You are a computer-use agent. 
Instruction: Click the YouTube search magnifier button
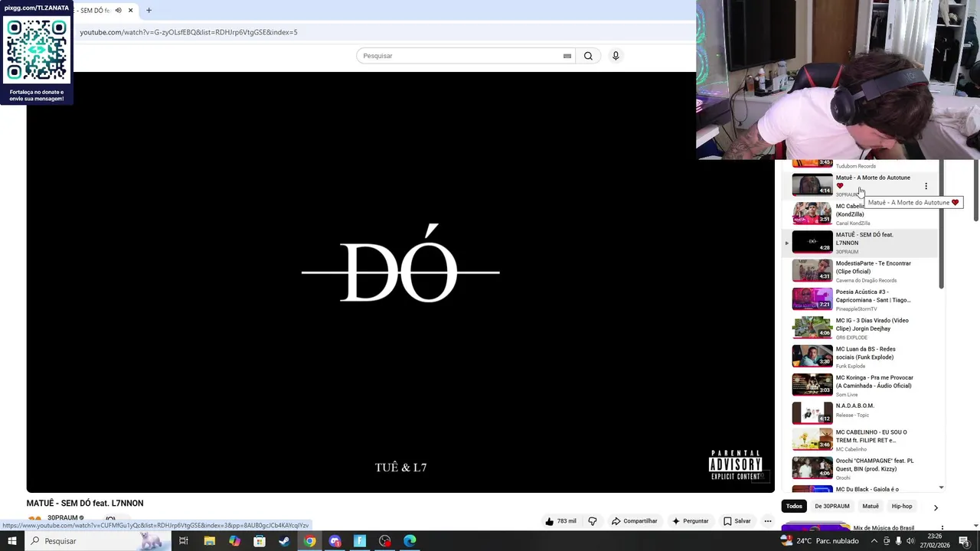click(x=588, y=56)
